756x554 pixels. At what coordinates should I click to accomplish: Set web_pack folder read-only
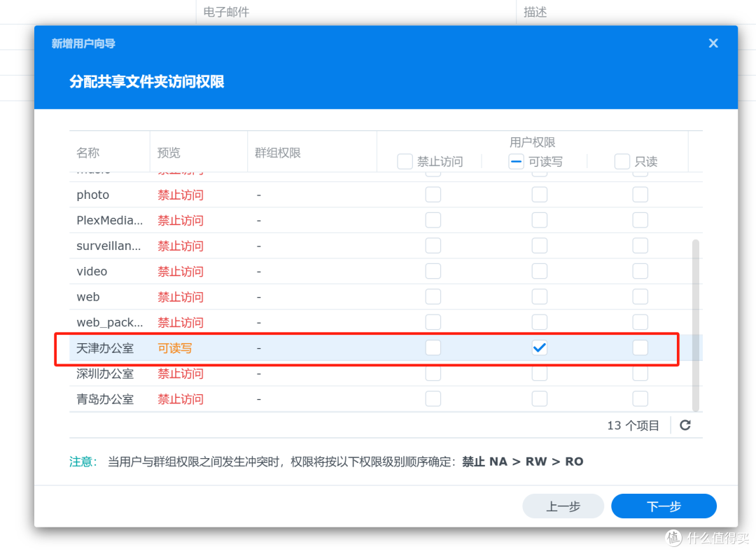pos(640,322)
